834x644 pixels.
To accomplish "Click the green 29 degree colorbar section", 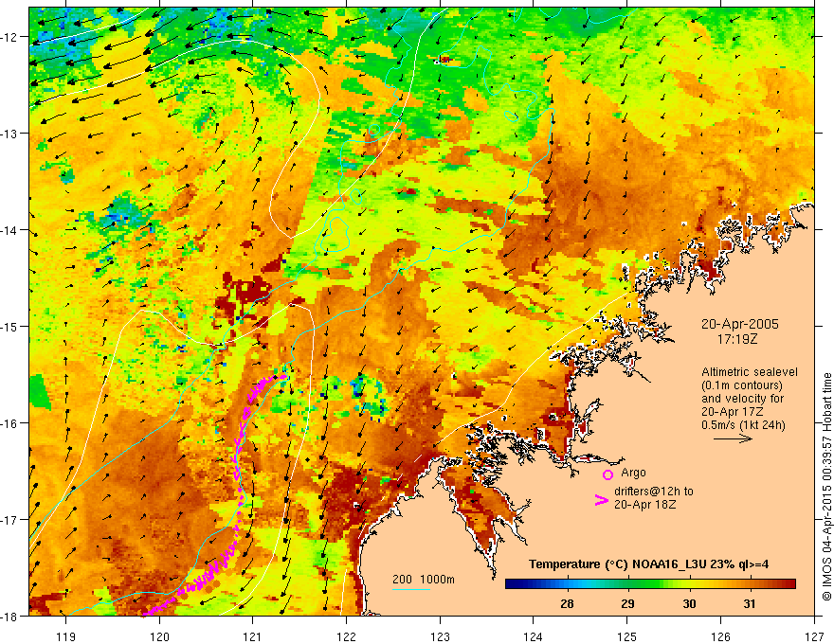I will (628, 583).
